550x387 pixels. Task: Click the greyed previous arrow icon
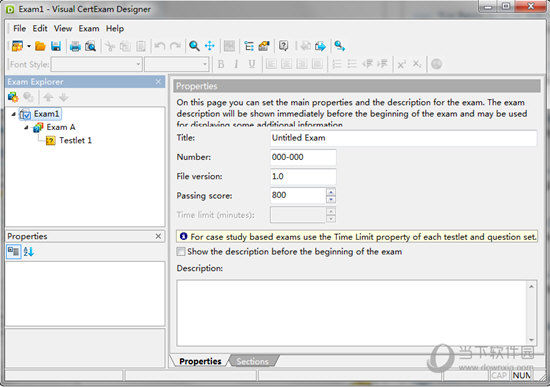[306, 46]
